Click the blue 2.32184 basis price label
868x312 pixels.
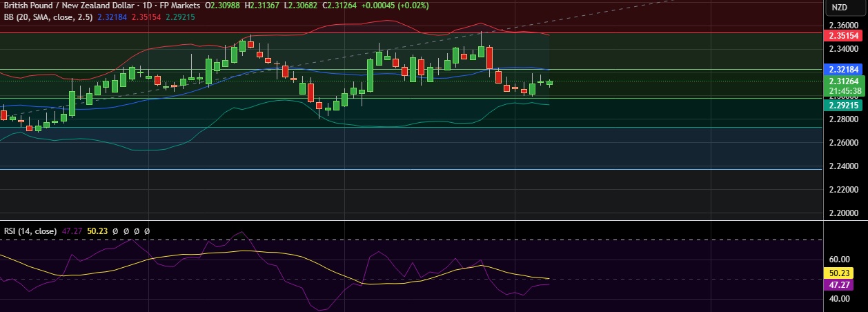coord(844,70)
